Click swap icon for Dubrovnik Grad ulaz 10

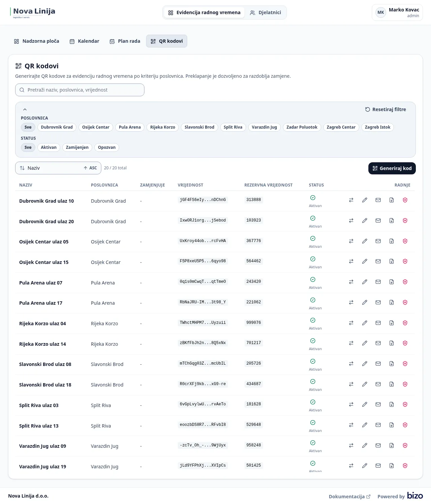(351, 200)
